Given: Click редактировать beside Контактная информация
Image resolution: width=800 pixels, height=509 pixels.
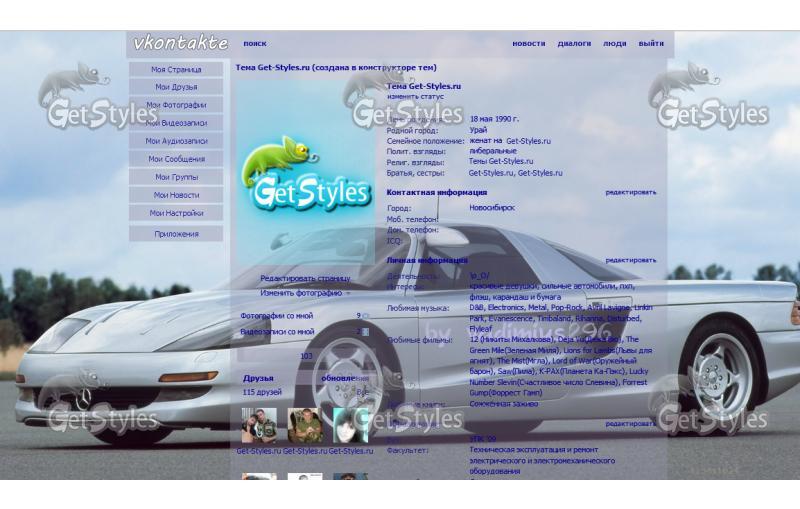Looking at the screenshot, I should tap(631, 192).
